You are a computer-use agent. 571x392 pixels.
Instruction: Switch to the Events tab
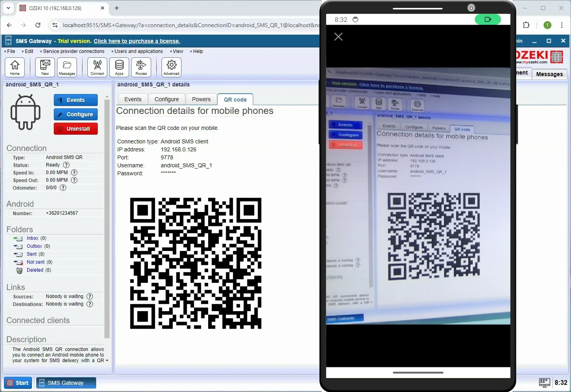tap(133, 99)
